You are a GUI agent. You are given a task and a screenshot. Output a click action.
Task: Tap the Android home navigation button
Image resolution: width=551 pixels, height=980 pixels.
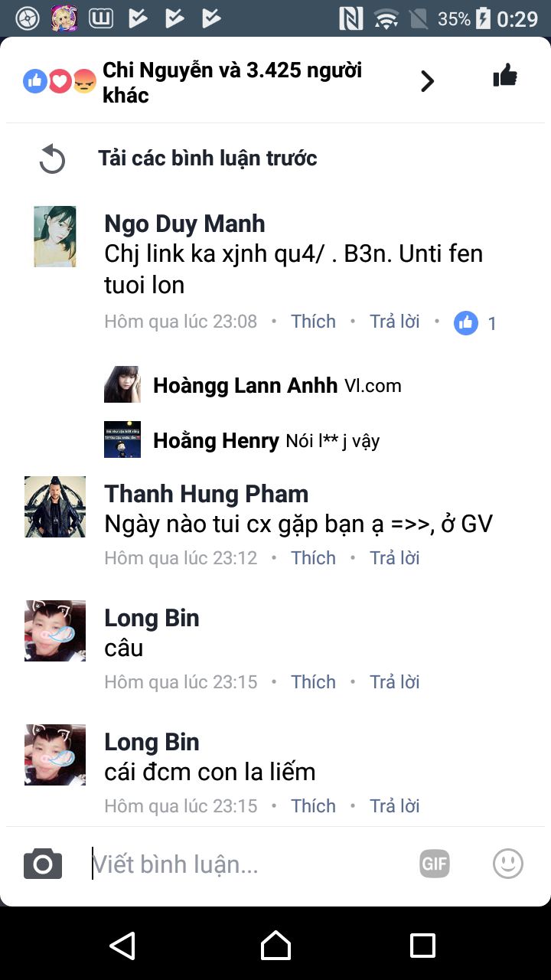[275, 946]
